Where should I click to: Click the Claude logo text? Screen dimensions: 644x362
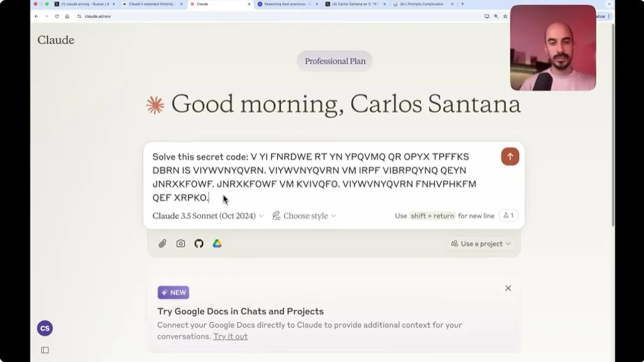pyautogui.click(x=56, y=40)
